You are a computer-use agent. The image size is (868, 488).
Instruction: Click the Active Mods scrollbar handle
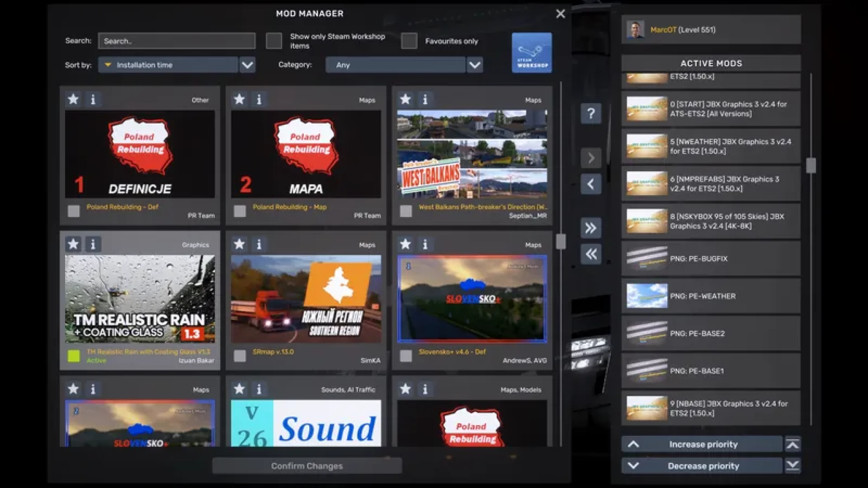[811, 165]
